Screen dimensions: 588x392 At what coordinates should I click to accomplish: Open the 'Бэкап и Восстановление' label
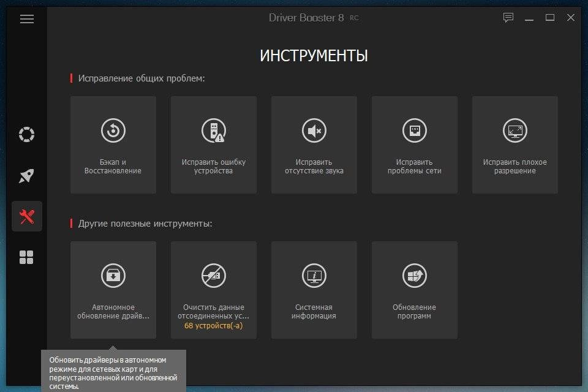pos(113,166)
